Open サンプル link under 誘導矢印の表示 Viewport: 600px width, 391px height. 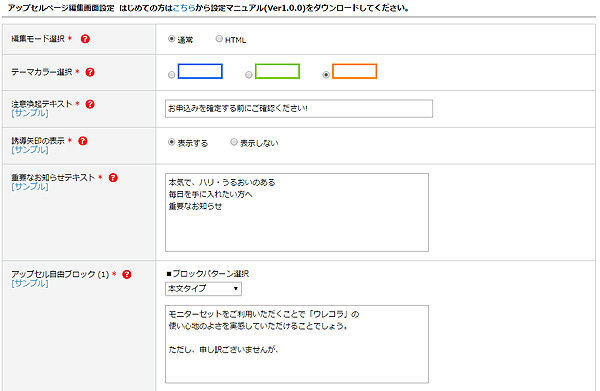30,150
